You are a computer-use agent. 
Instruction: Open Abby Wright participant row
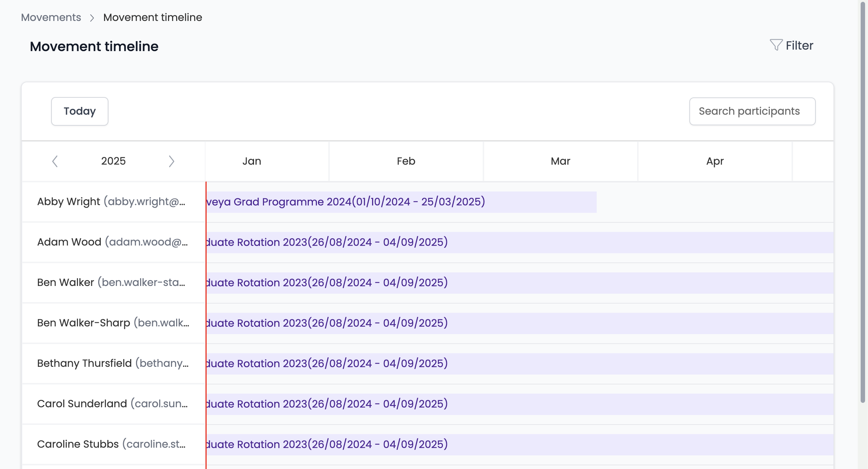coord(113,202)
